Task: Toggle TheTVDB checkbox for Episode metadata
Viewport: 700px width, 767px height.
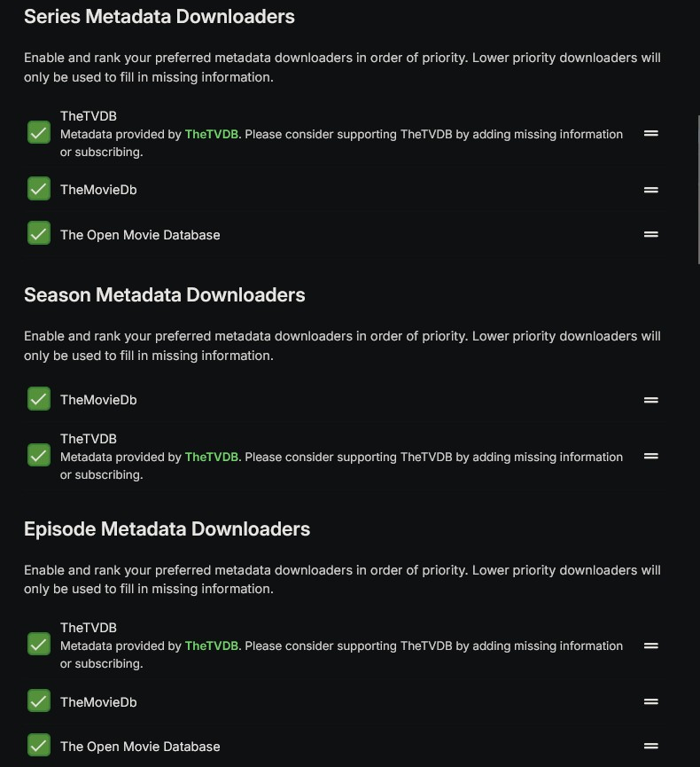Action: coord(39,645)
